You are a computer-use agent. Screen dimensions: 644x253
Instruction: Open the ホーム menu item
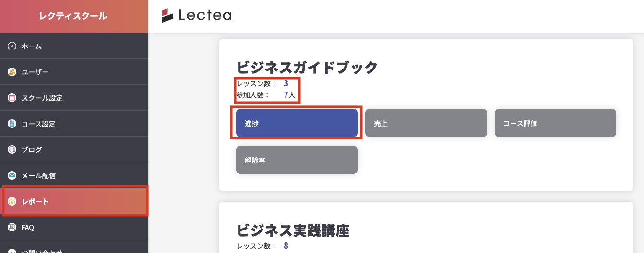point(32,46)
